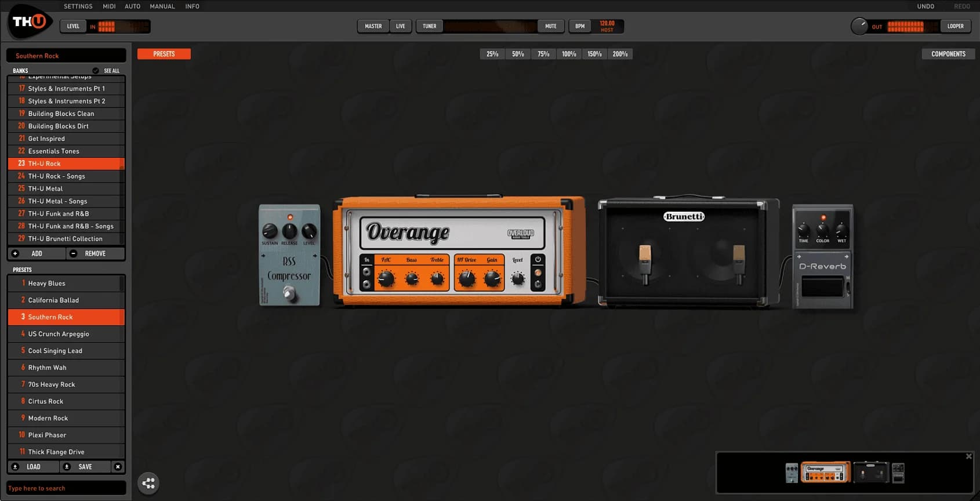The height and width of the screenshot is (501, 980).
Task: Click the output level knob next to OUT meter
Action: coord(859,26)
